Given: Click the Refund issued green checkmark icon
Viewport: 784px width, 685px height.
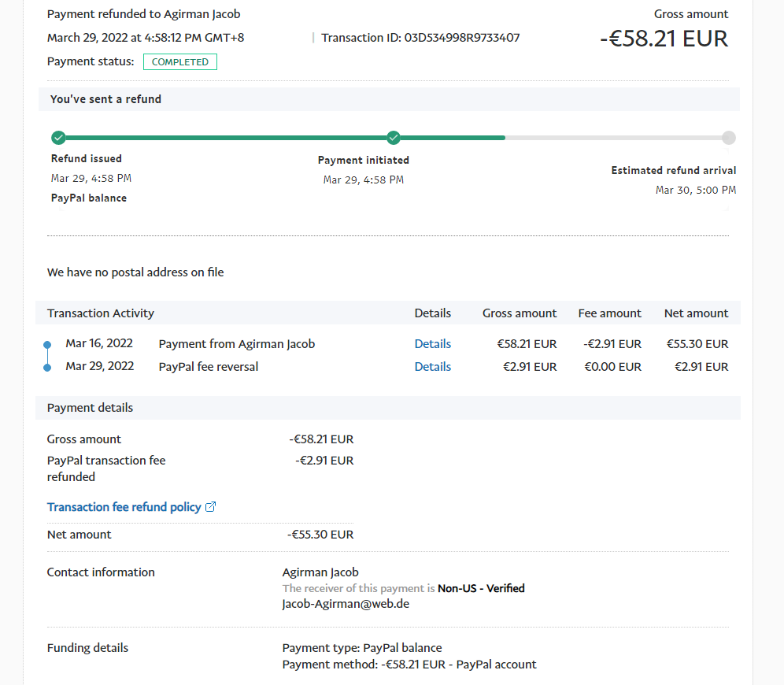Looking at the screenshot, I should pos(58,138).
